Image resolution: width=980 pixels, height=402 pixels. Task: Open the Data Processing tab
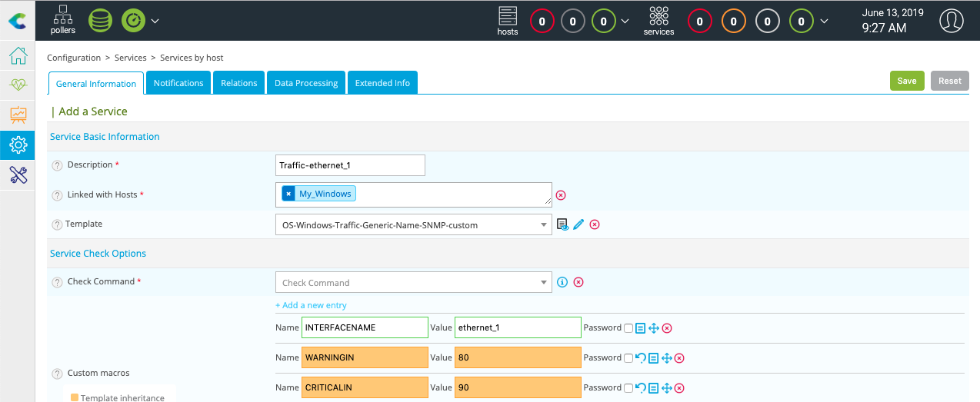tap(306, 83)
